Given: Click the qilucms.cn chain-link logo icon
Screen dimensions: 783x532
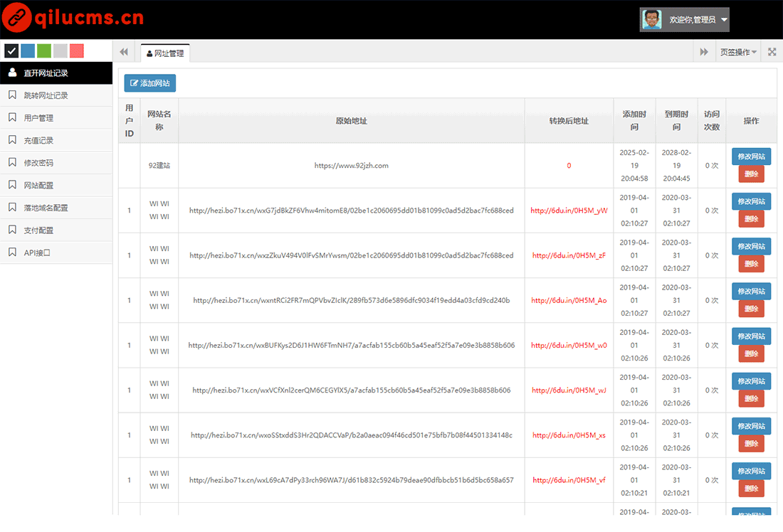Looking at the screenshot, I should pyautogui.click(x=16, y=18).
